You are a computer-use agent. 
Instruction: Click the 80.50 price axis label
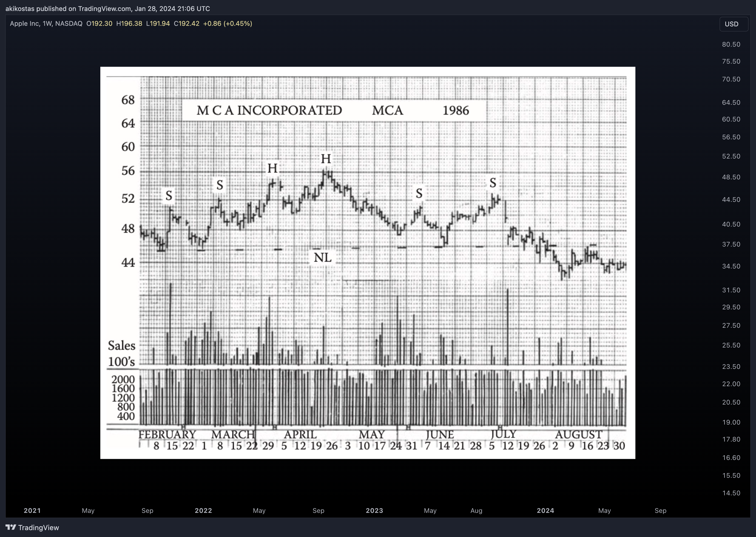[731, 44]
